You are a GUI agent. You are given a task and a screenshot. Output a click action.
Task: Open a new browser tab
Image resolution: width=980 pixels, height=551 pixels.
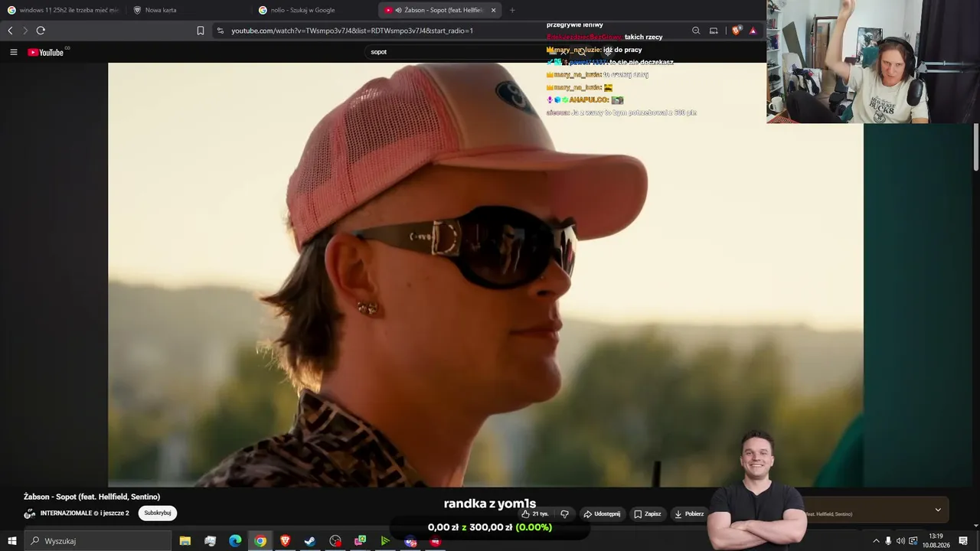(512, 10)
